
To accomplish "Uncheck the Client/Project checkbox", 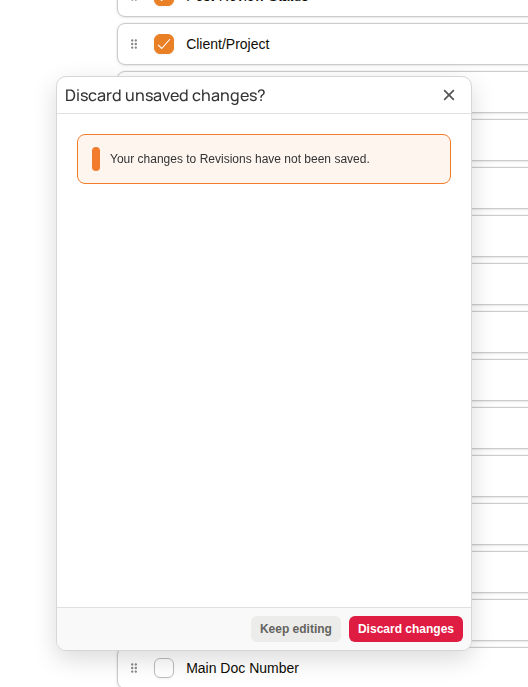I will point(164,44).
